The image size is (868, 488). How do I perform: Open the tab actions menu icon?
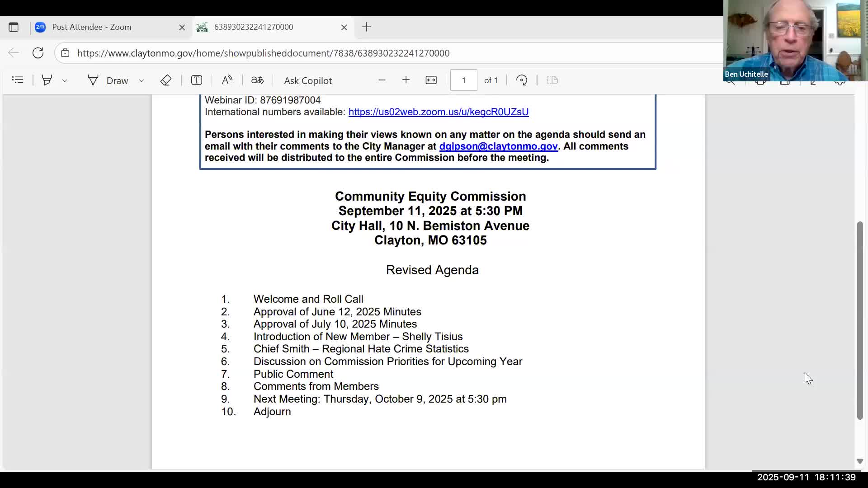pyautogui.click(x=14, y=27)
